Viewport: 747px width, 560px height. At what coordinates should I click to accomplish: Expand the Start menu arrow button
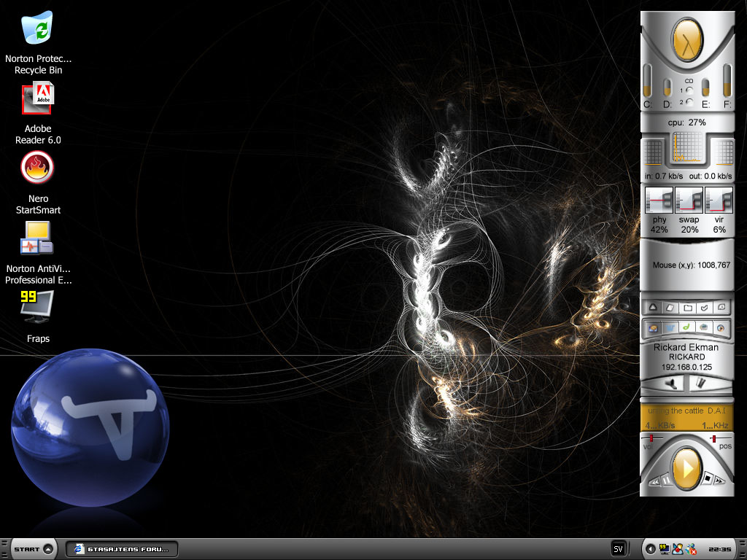[x=48, y=549]
